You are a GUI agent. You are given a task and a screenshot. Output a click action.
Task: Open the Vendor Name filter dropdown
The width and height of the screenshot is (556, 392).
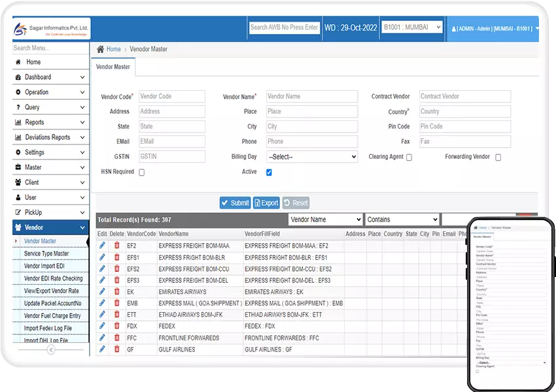click(x=326, y=220)
